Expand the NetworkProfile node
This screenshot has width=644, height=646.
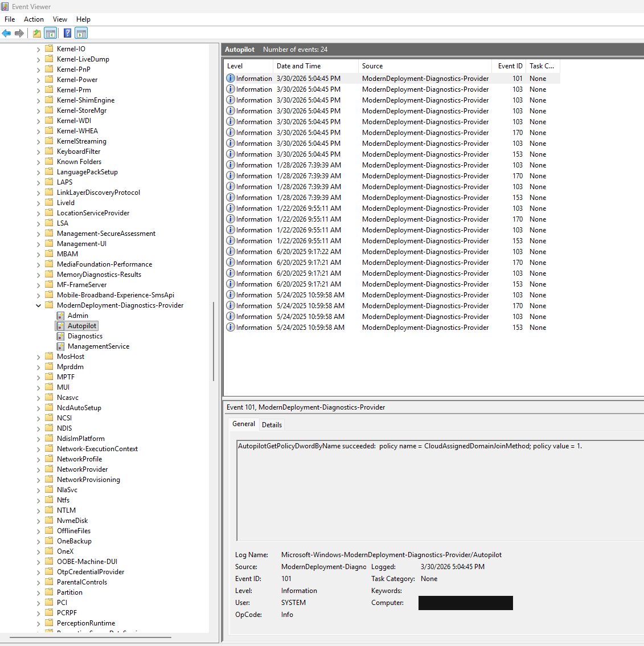(x=38, y=459)
